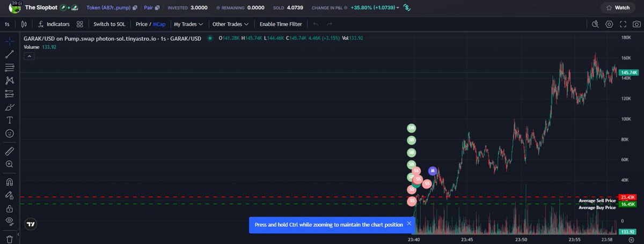Expand the Other Trades dropdown
This screenshot has height=244, width=644.
231,24
